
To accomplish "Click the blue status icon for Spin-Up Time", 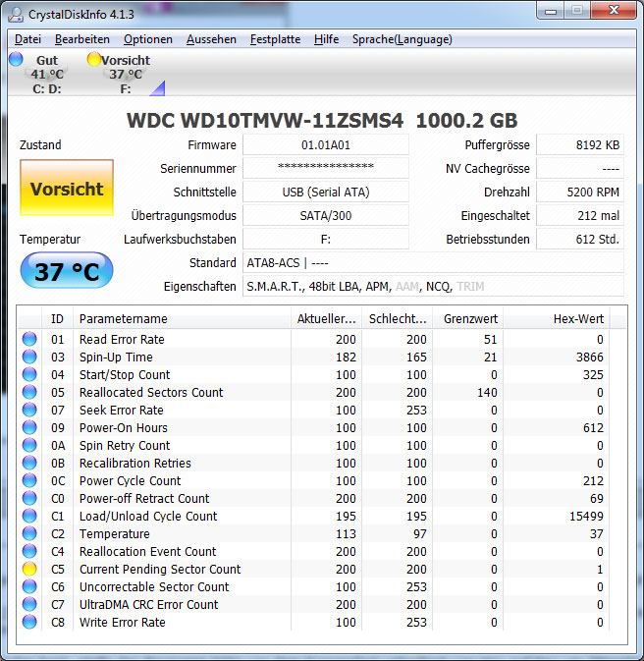I will click(29, 357).
